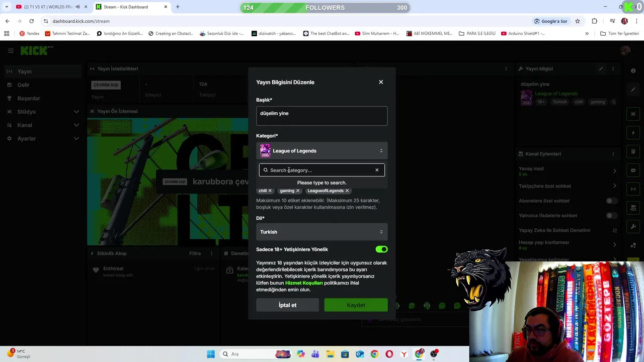Click League of Legends link in Yayın bilgisi

pos(556,94)
